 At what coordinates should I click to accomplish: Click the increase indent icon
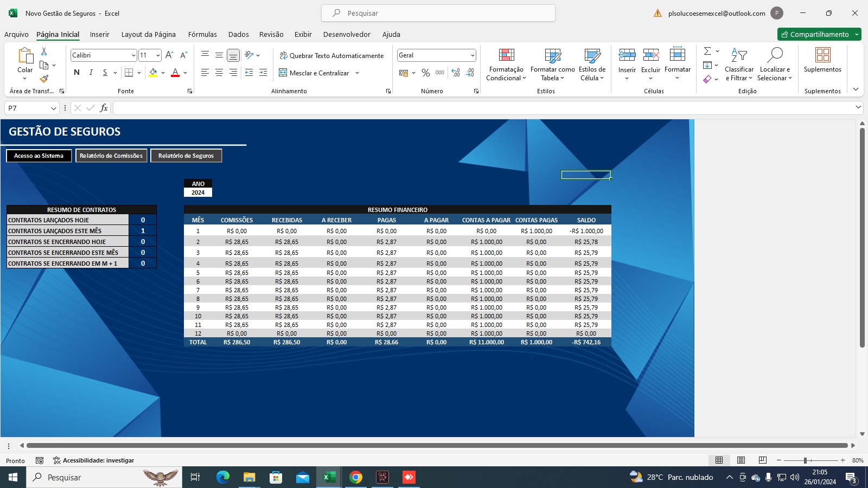point(263,73)
